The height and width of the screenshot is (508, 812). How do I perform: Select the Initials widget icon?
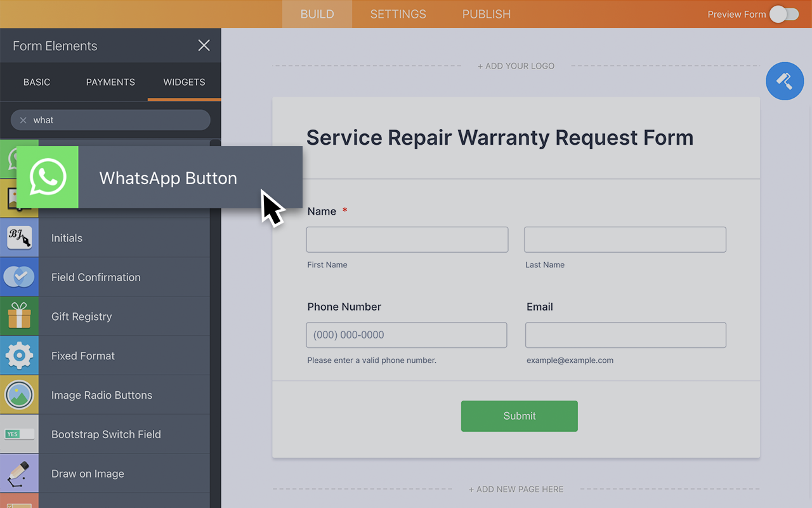click(x=19, y=237)
